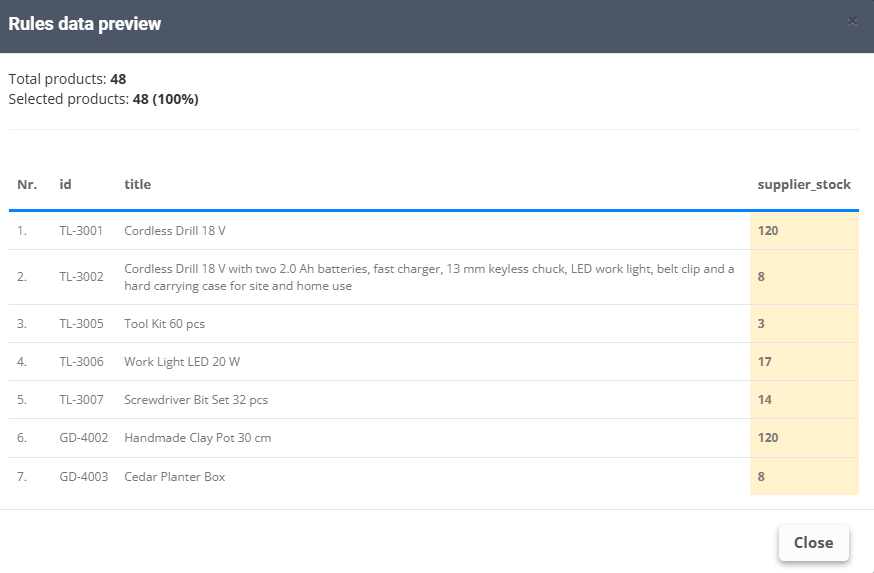Viewport: 874px width, 573px height.
Task: Select the long Cordless Drill description title
Action: (x=429, y=277)
